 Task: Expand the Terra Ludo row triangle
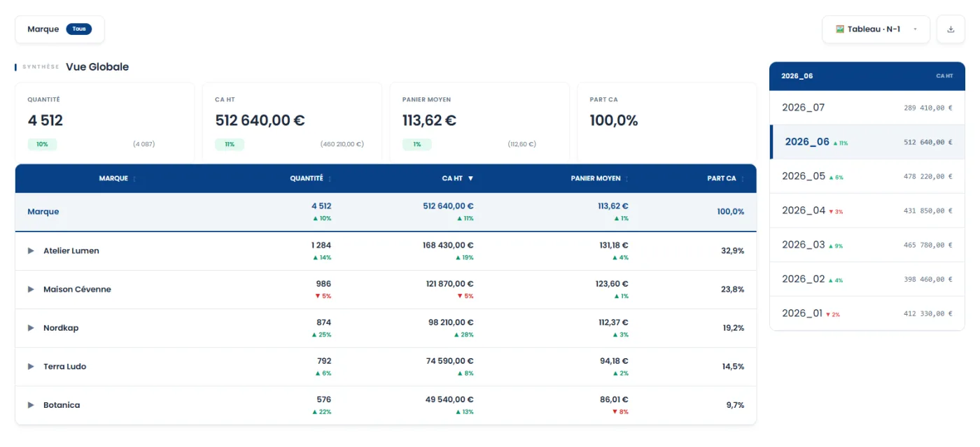coord(31,367)
